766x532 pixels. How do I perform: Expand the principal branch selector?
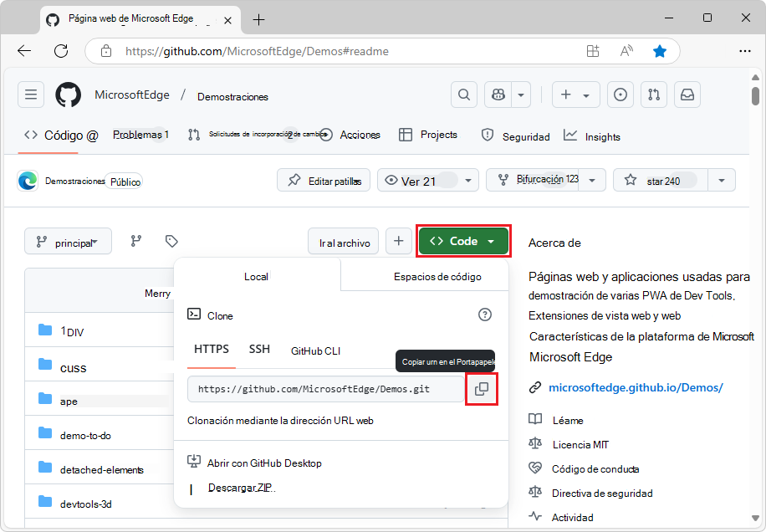tap(68, 241)
